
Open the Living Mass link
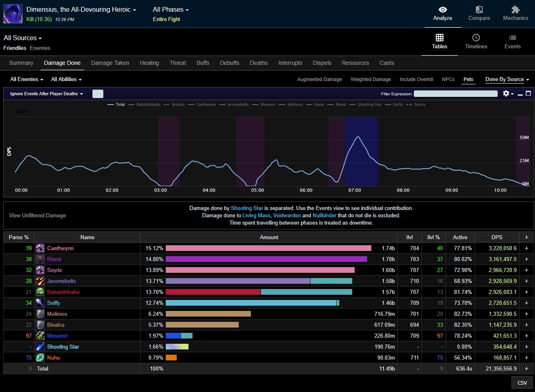(256, 216)
